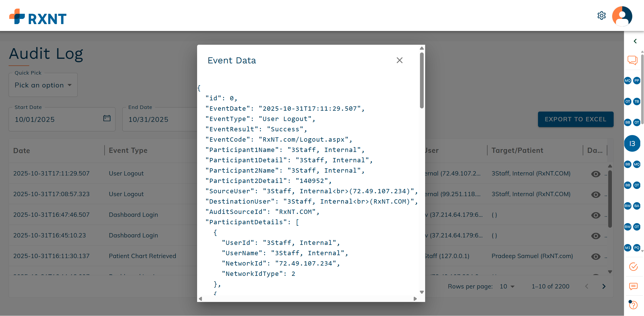View details for the Patient Chart Retrieved event
The height and width of the screenshot is (316, 644).
pyautogui.click(x=596, y=257)
